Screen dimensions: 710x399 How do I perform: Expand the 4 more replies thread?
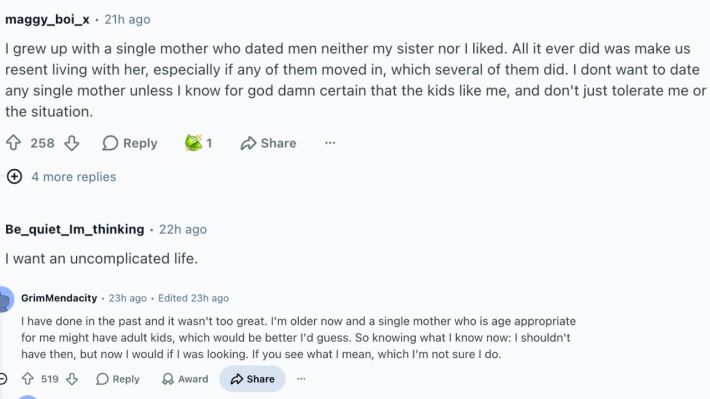click(x=74, y=177)
